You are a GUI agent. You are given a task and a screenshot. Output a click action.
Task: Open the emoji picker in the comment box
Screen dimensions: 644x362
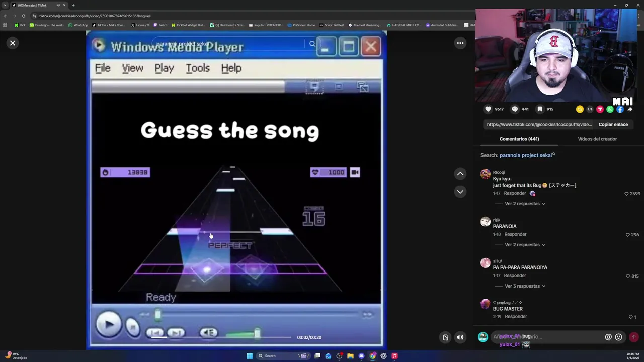point(618,337)
